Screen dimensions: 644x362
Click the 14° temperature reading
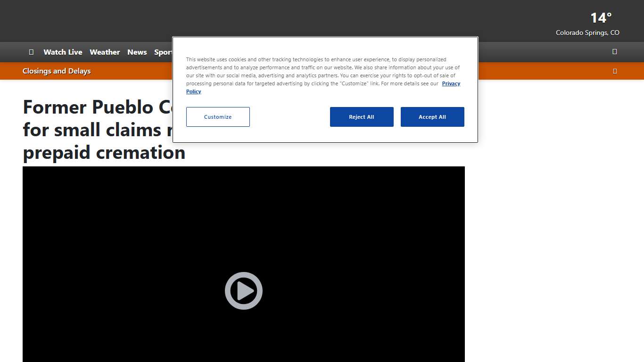click(x=601, y=18)
